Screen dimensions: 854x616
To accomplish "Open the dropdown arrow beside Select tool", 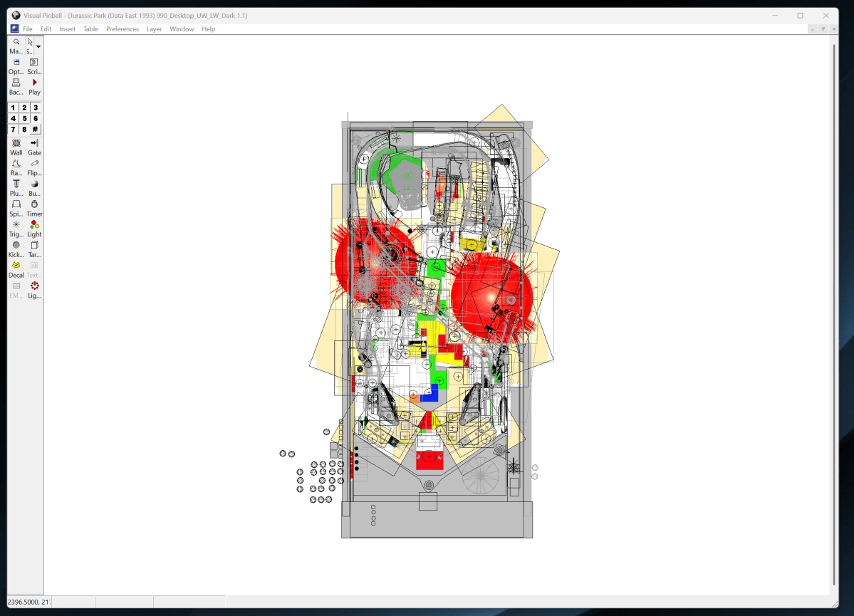I will (x=38, y=46).
